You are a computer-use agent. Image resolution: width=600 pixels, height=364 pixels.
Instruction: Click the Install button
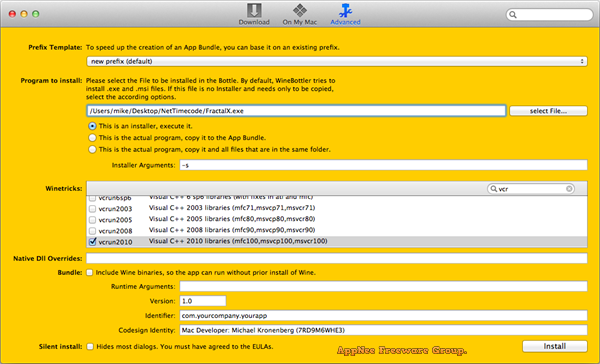click(555, 346)
